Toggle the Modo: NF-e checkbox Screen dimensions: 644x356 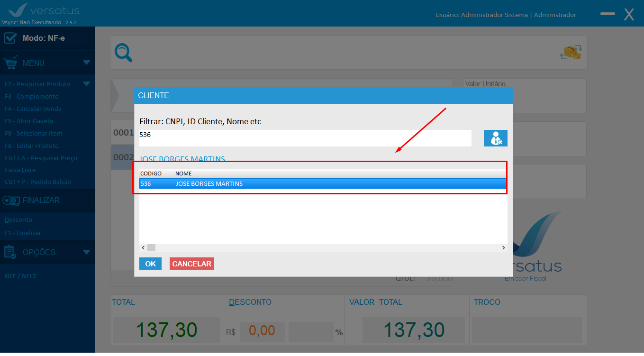pos(10,38)
